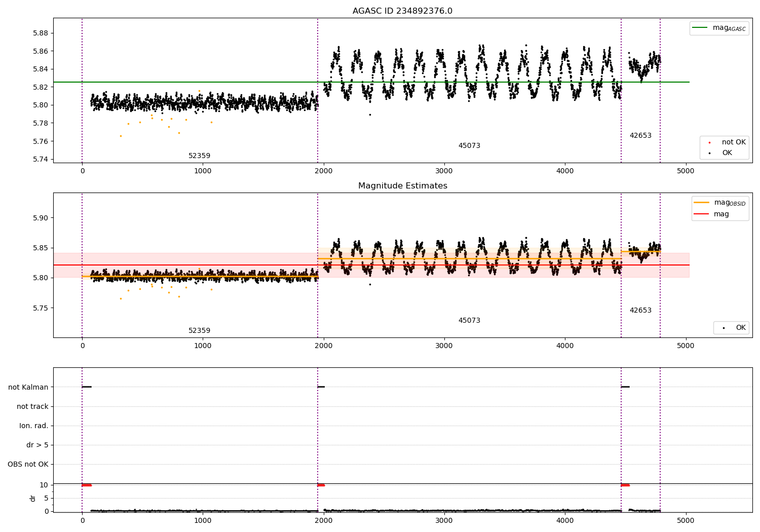
Task: Click the 5.74 tick on top plot
Action: pos(40,159)
